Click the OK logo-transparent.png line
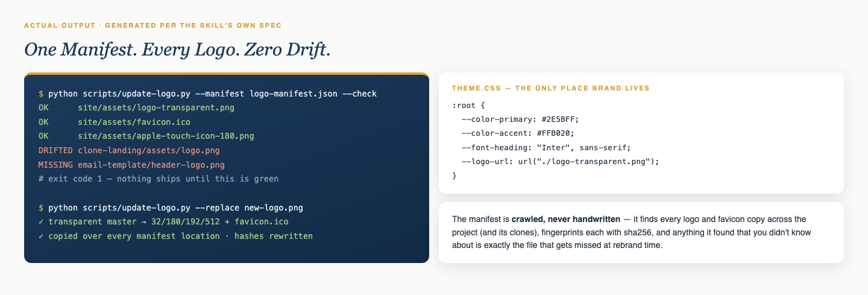 136,108
